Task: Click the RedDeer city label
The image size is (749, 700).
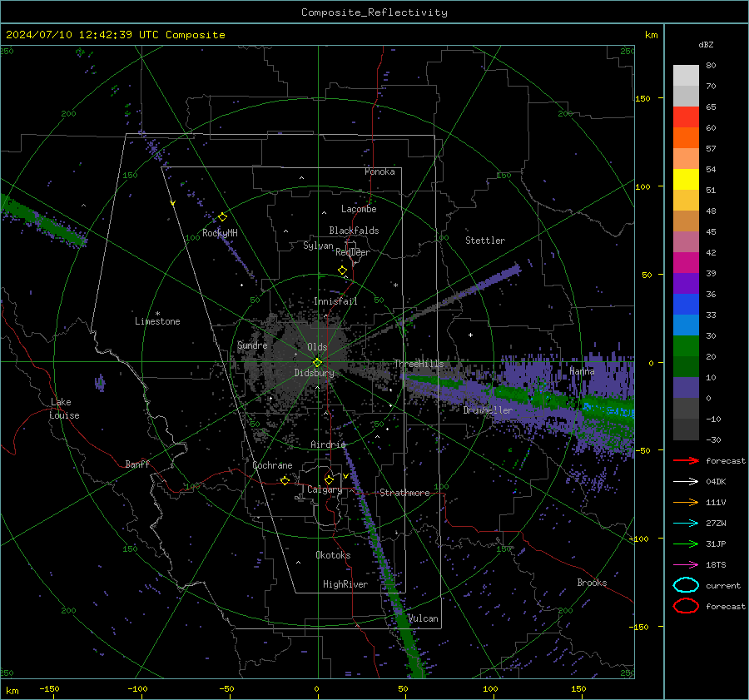Action: point(353,252)
